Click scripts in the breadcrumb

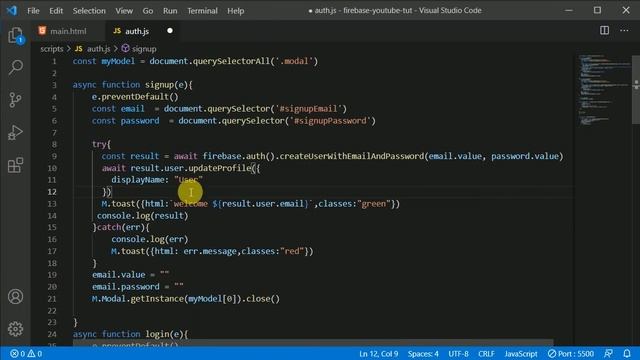(x=51, y=49)
